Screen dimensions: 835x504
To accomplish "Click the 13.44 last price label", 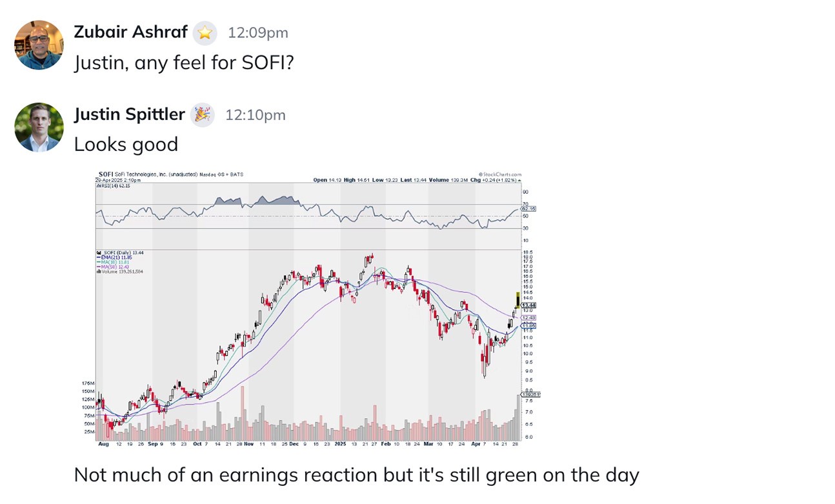I will pyautogui.click(x=528, y=305).
